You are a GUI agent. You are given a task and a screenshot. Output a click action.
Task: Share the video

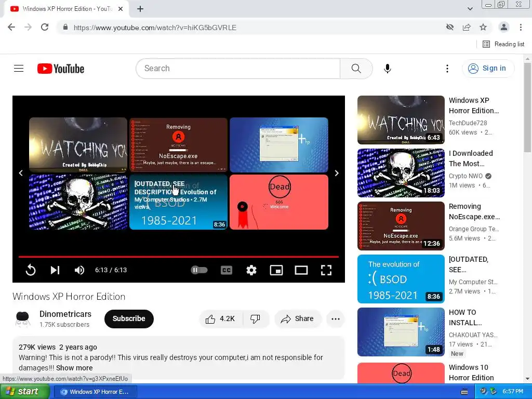(x=298, y=318)
